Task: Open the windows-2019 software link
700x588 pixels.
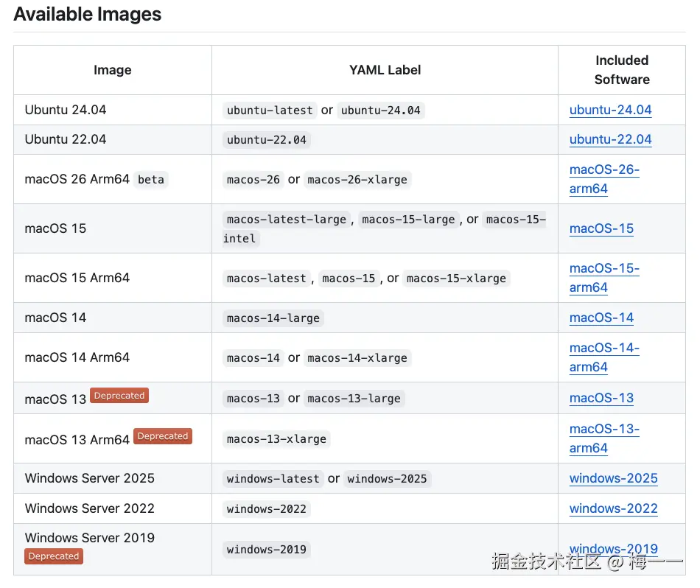Action: (613, 549)
